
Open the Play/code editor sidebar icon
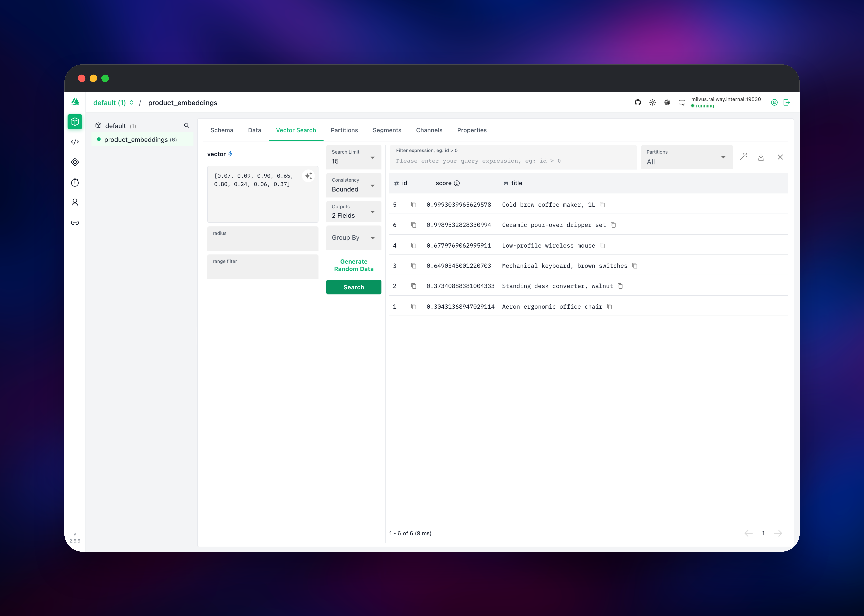click(x=75, y=142)
